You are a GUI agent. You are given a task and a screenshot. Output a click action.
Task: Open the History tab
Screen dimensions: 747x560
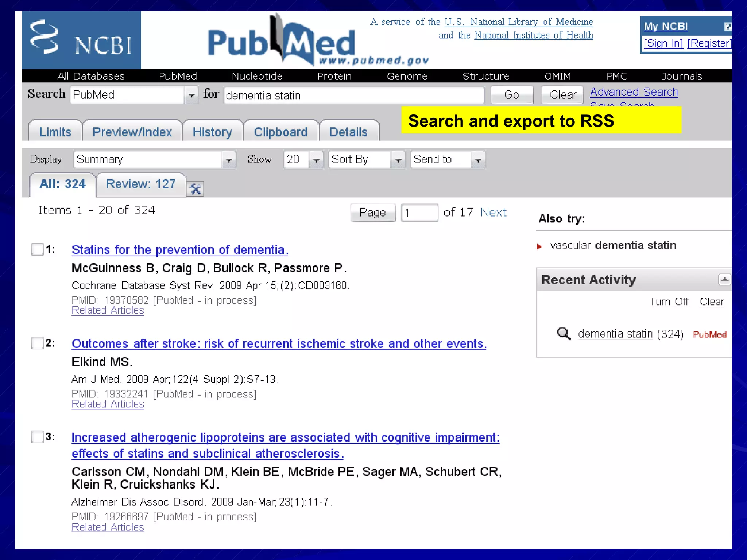click(212, 132)
